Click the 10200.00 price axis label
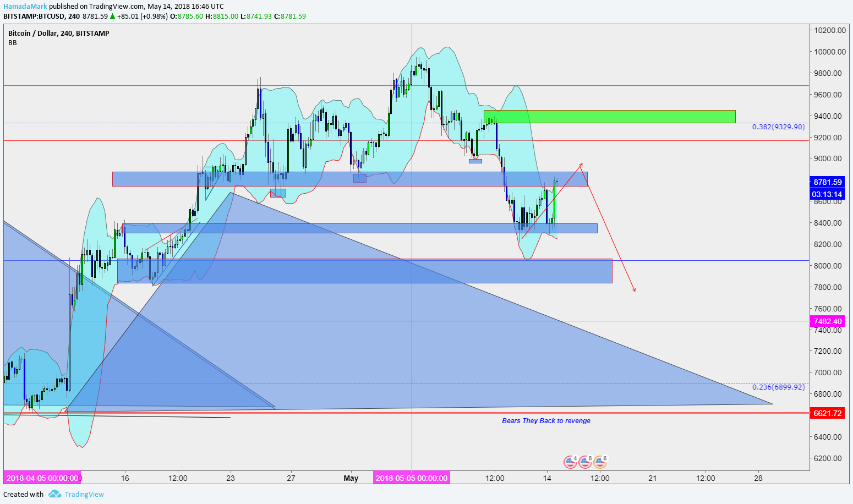 coord(830,30)
